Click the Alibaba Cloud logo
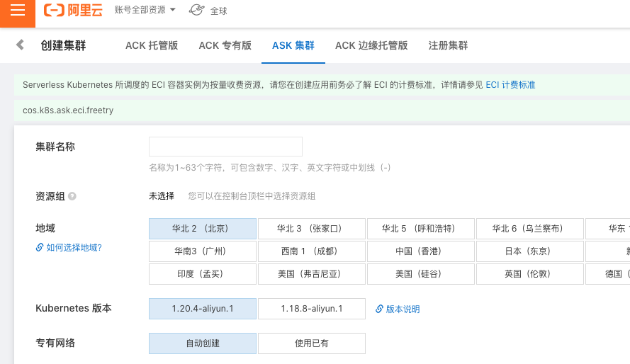Viewport: 630px width, 364px height. click(x=73, y=10)
